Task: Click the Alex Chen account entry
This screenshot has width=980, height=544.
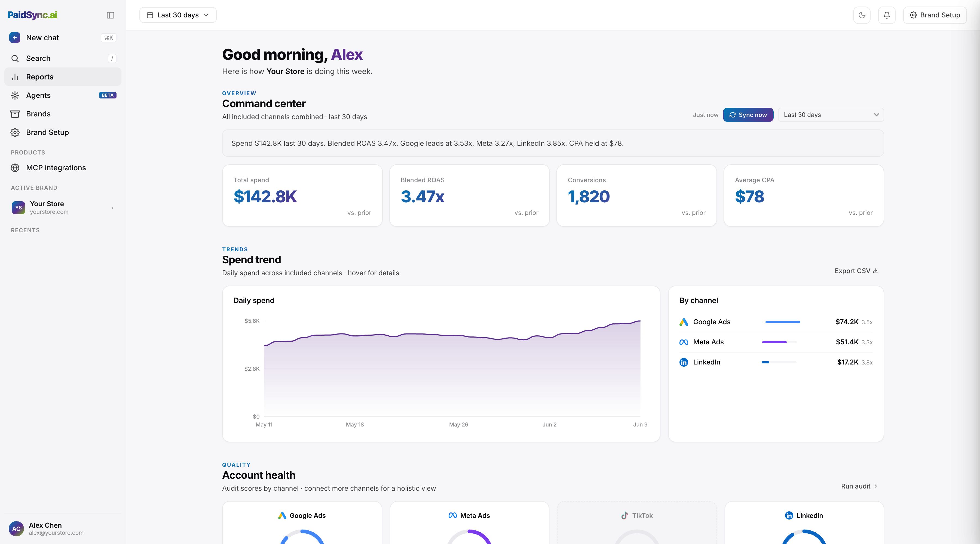Action: [x=63, y=528]
